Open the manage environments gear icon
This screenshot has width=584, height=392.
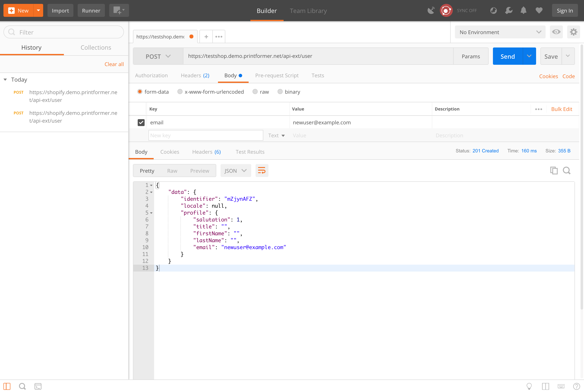pos(573,32)
